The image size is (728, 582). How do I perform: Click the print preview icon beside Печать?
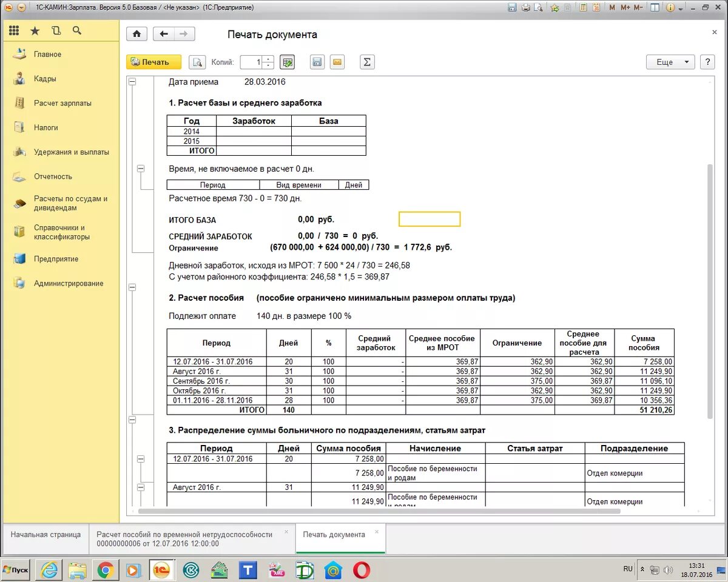pos(197,62)
